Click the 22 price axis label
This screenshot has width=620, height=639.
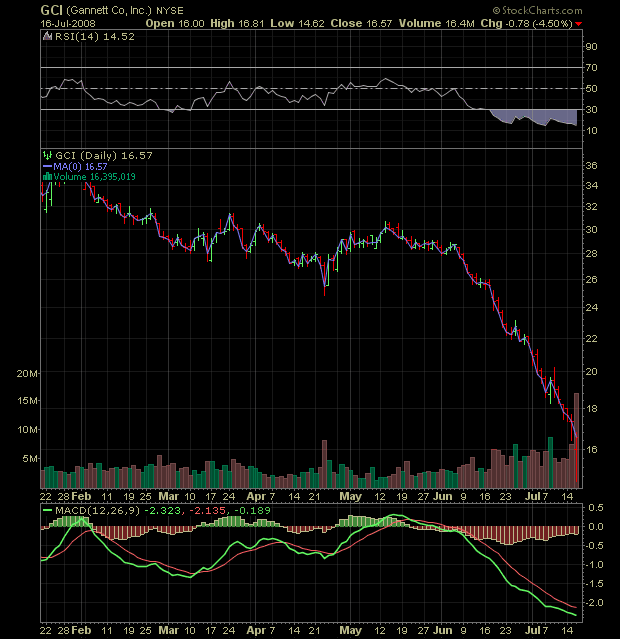[x=591, y=338]
